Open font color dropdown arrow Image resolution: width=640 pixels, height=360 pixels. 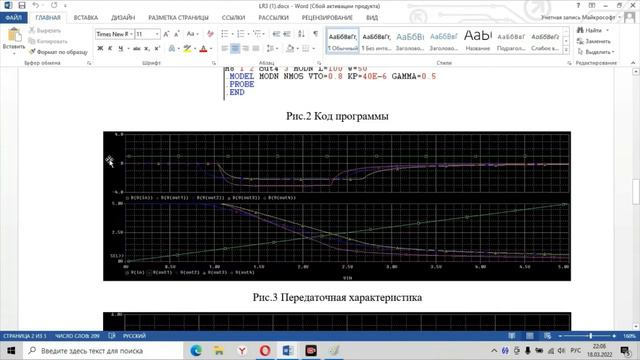pyautogui.click(x=211, y=49)
